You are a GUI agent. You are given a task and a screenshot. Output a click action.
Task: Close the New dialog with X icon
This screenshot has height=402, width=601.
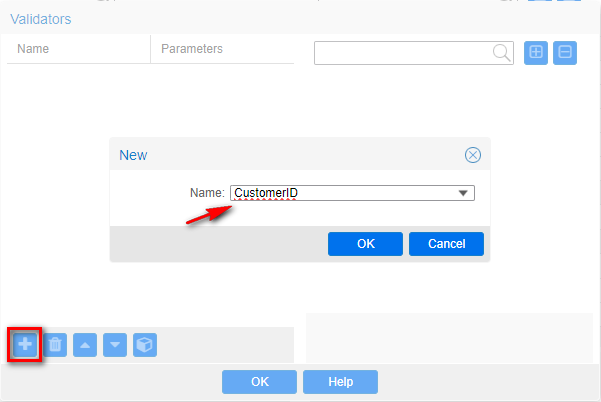coord(473,155)
